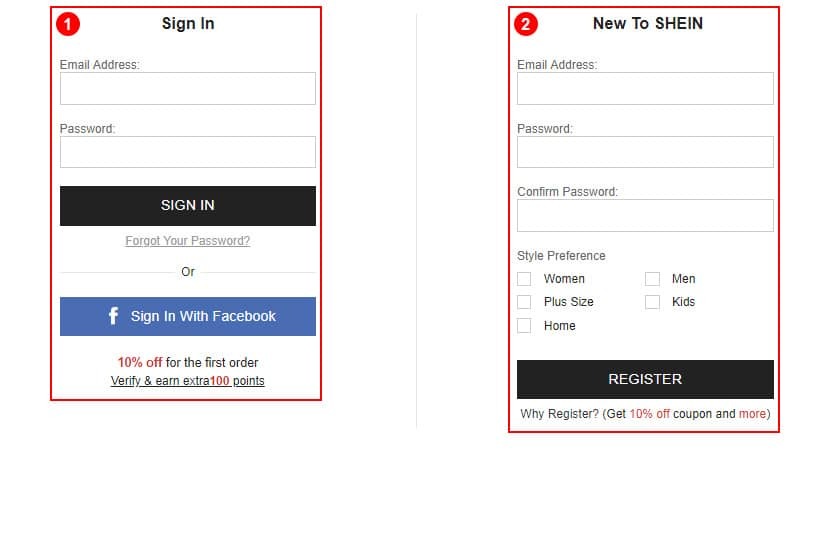Open the Forgot Your Password link
This screenshot has width=820, height=540.
(x=188, y=240)
